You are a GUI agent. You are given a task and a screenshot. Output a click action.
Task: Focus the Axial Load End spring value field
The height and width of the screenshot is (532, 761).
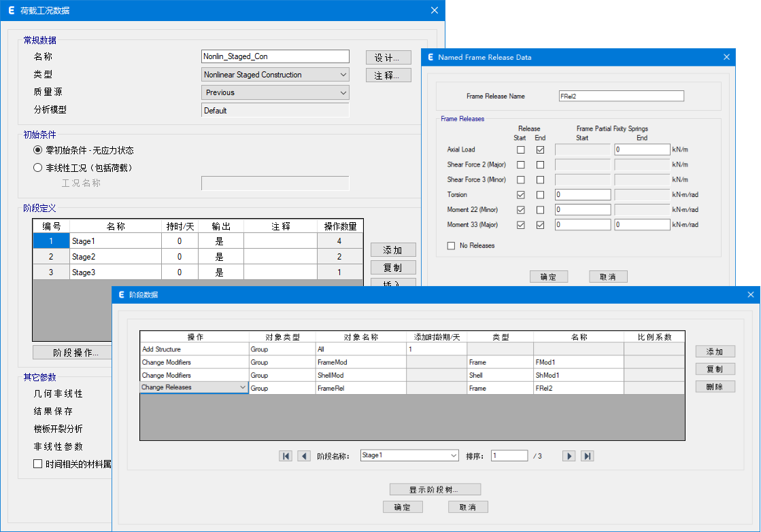(642, 149)
